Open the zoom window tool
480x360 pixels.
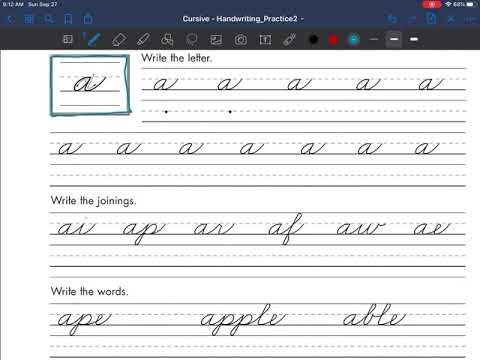pyautogui.click(x=68, y=39)
